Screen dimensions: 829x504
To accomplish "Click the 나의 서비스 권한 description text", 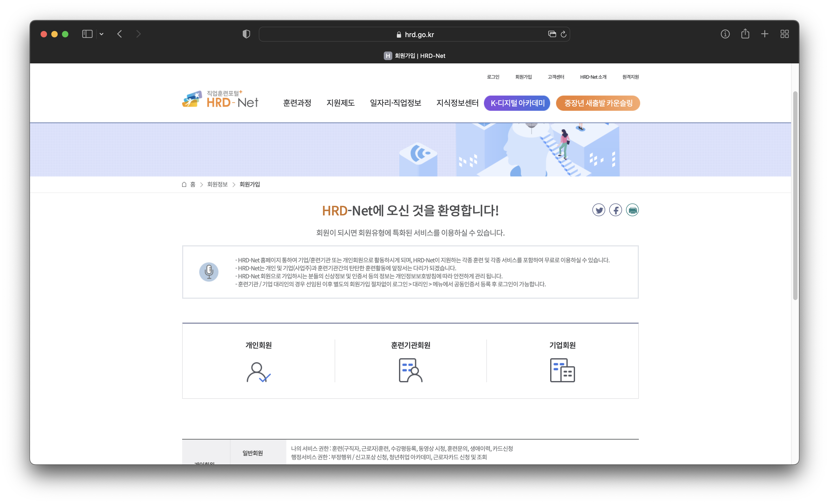I will 402,448.
